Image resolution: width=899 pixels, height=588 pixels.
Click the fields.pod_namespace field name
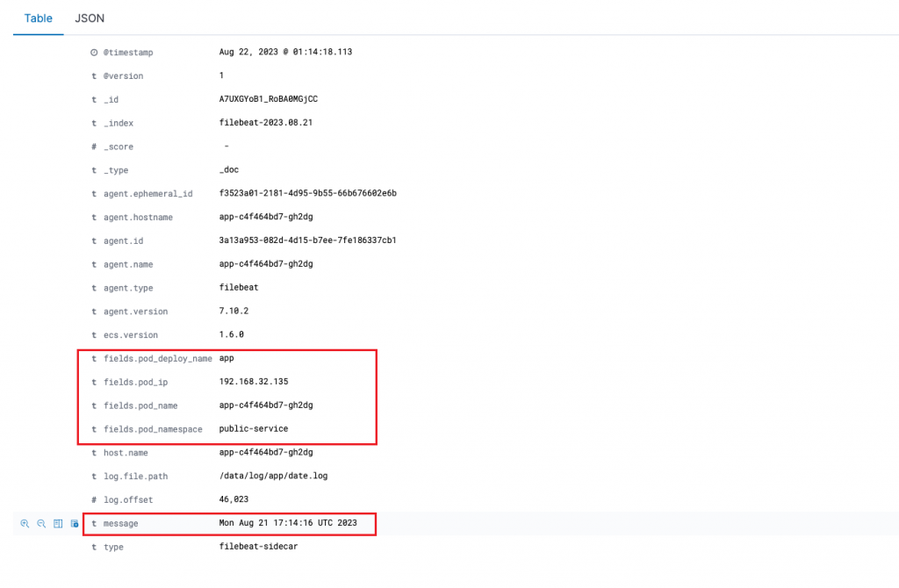[153, 428]
